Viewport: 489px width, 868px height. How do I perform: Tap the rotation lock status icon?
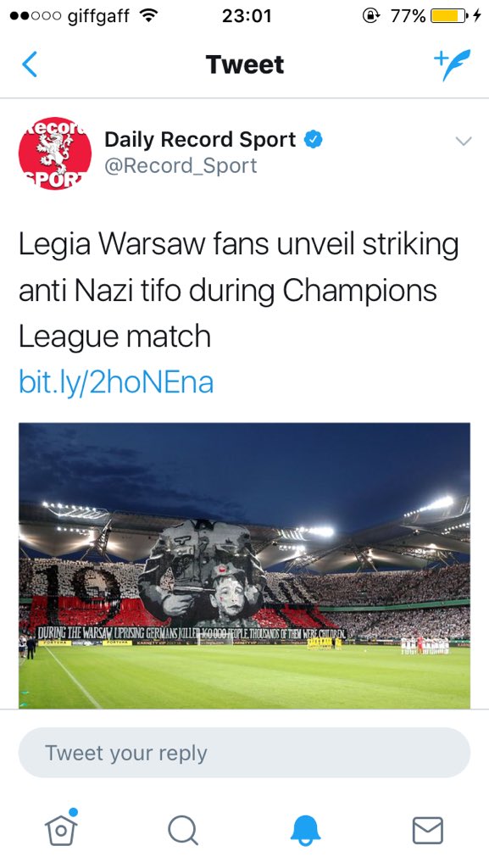click(370, 15)
